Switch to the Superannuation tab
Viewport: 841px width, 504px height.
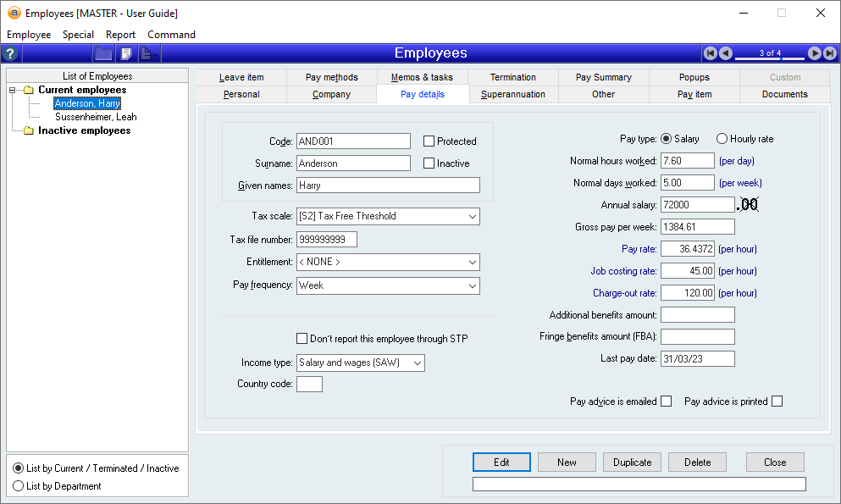[x=513, y=94]
